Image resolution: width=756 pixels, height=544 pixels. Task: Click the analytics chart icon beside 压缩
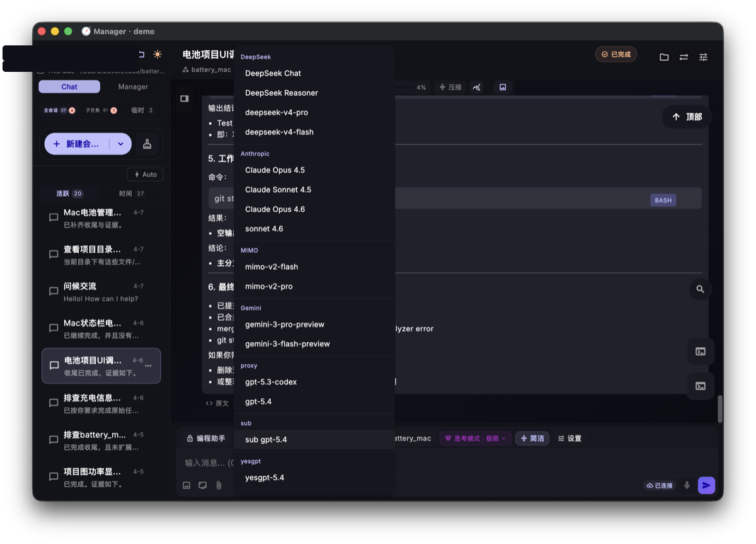[x=478, y=87]
